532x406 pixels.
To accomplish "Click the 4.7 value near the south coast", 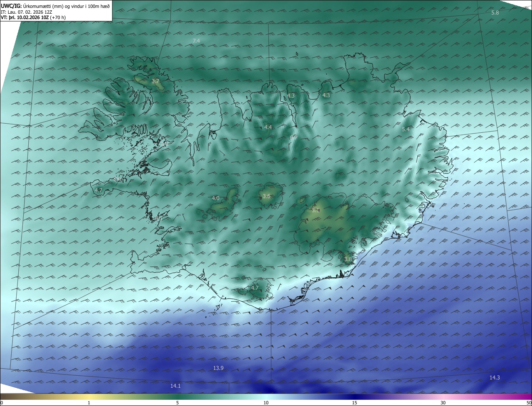I will [255, 287].
